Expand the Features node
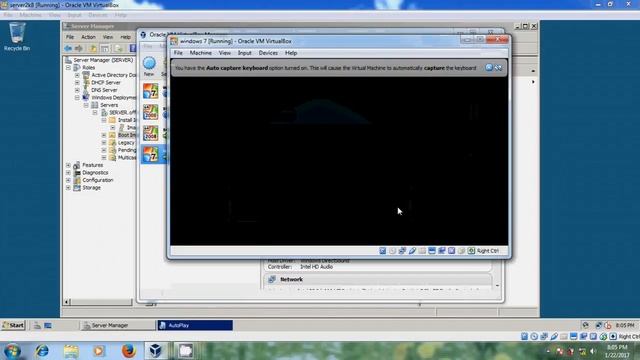The width and height of the screenshot is (640, 360). pos(68,165)
